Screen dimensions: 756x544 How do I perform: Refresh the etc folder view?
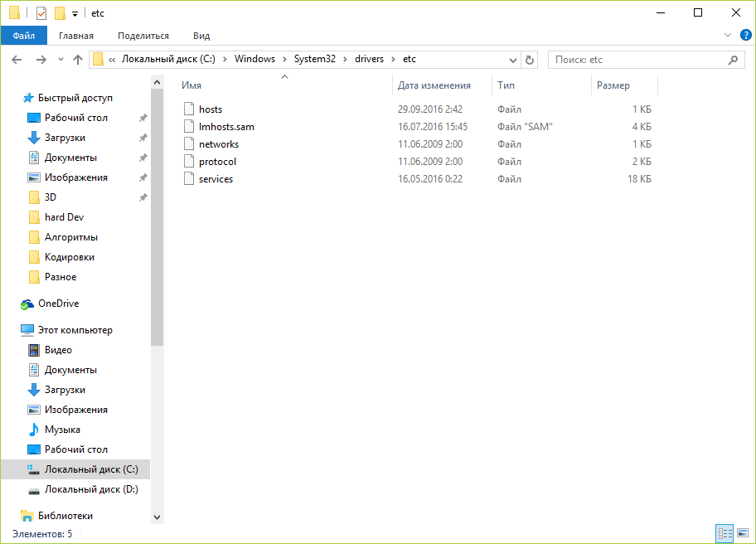(x=531, y=60)
